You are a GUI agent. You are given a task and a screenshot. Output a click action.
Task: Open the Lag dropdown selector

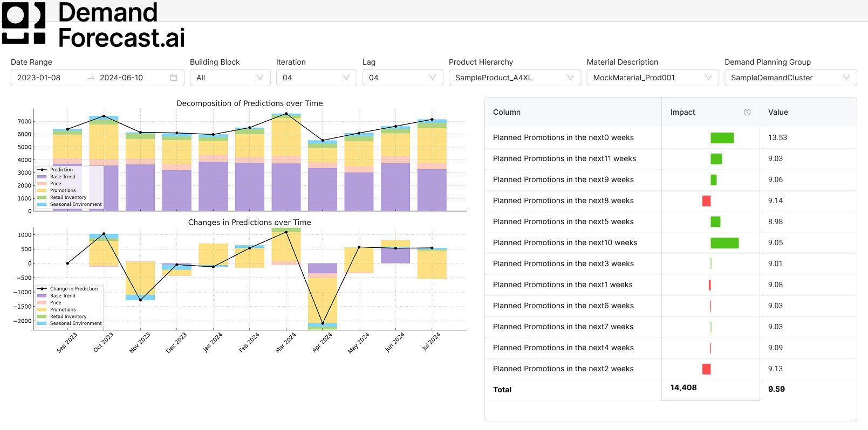(x=402, y=78)
